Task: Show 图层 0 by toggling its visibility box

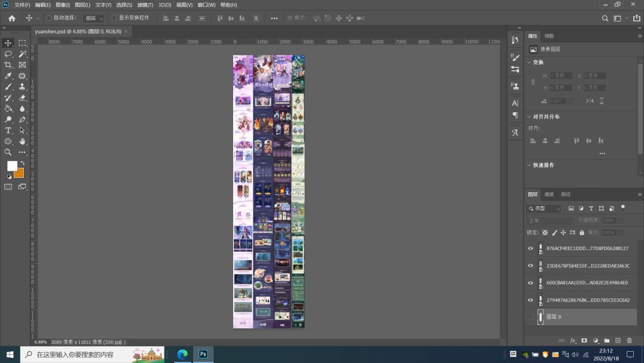Action: pyautogui.click(x=531, y=317)
